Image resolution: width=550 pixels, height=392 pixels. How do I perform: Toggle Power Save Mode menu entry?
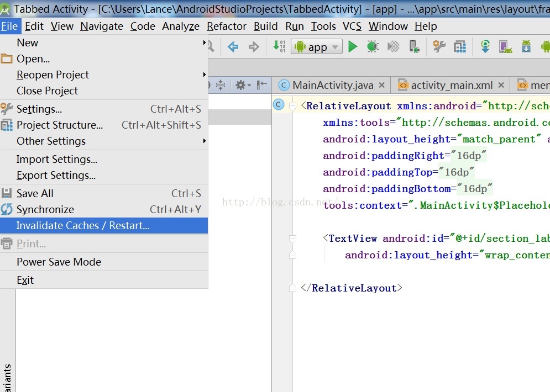click(x=104, y=262)
